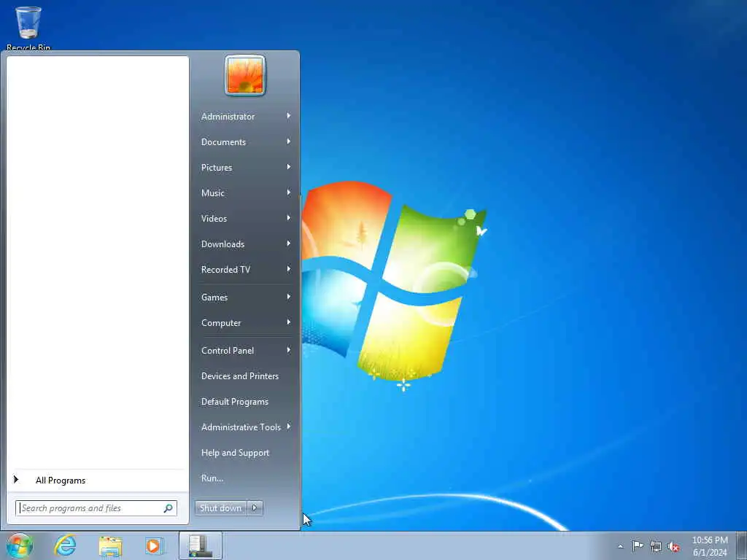Open the Server Manager taskbar icon
Screen dimensions: 747x560
point(201,545)
